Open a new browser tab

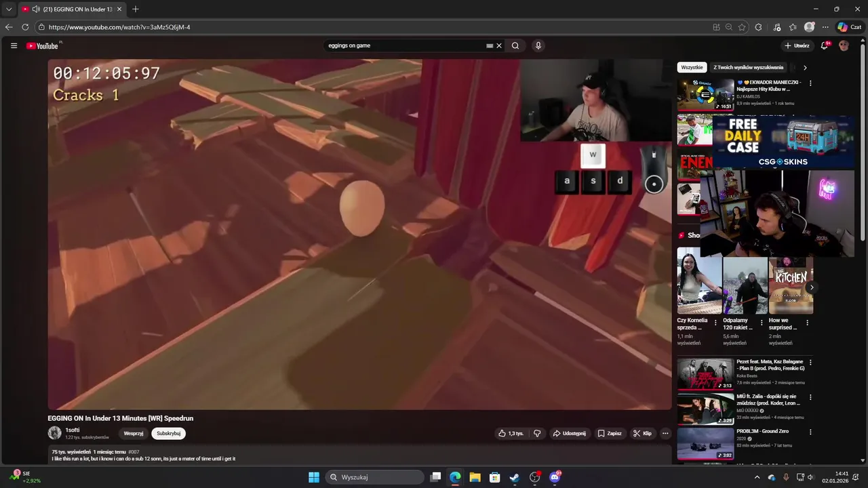135,9
